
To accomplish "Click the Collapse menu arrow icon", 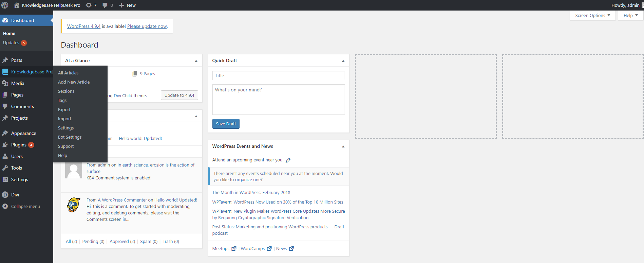I will point(5,206).
